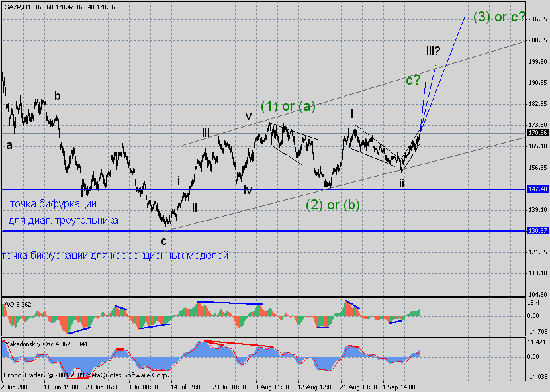Click the "14 Jul 09:00" time label
The height and width of the screenshot is (392, 550).
(188, 387)
